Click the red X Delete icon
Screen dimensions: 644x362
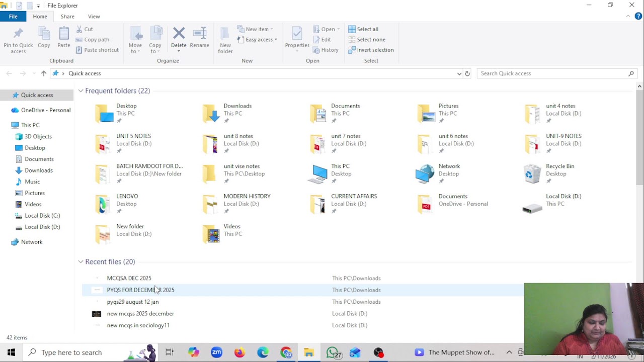pos(179,34)
